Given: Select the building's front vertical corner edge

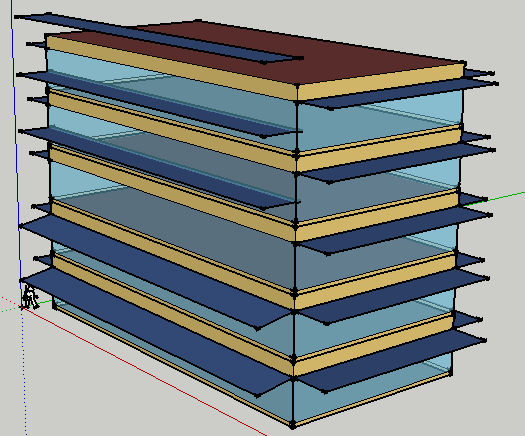Looking at the screenshot, I should (x=295, y=256).
